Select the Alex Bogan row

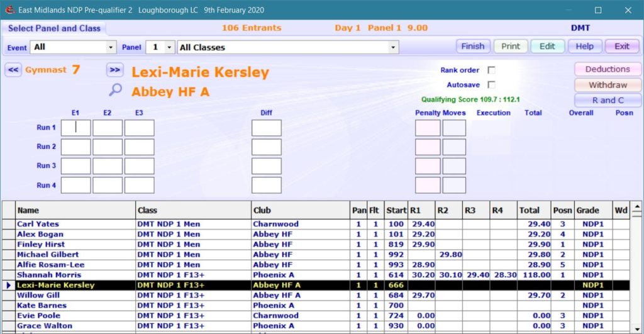[x=316, y=234]
